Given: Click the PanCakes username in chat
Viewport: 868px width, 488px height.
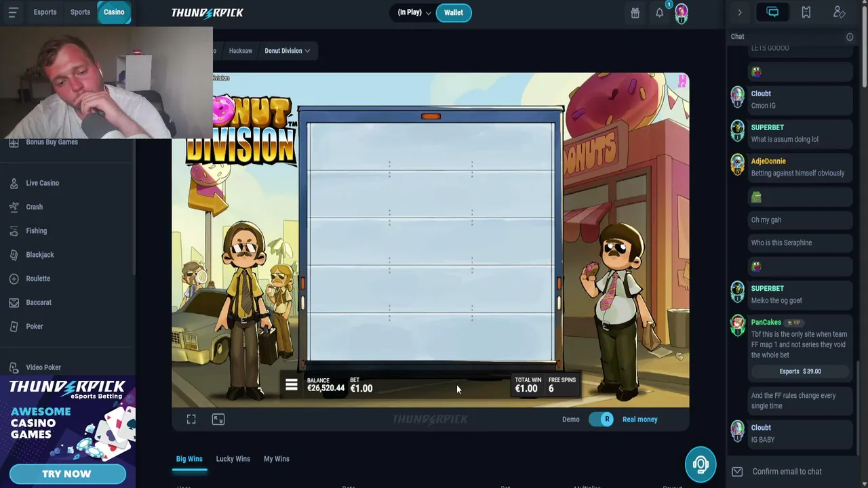Looking at the screenshot, I should (x=766, y=323).
